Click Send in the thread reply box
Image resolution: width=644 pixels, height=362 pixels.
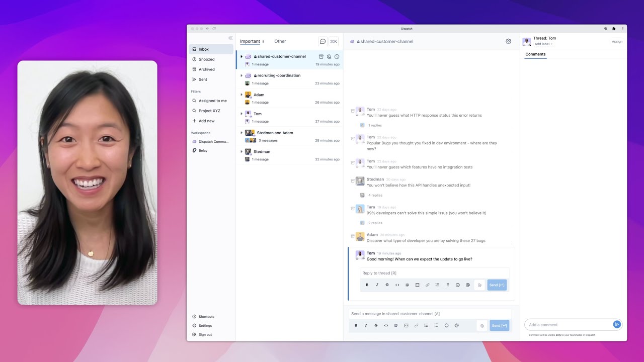[x=497, y=285]
